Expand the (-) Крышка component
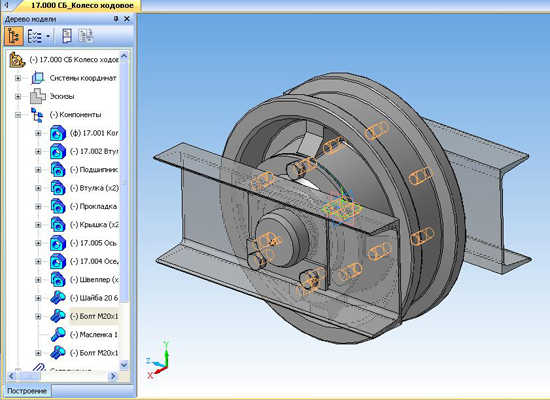550x400 pixels. pos(38,225)
